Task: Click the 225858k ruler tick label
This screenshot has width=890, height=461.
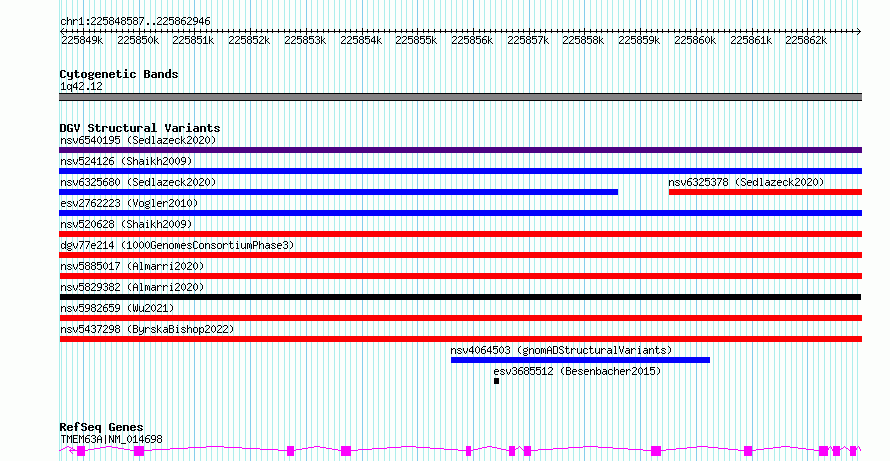Action: coord(583,40)
